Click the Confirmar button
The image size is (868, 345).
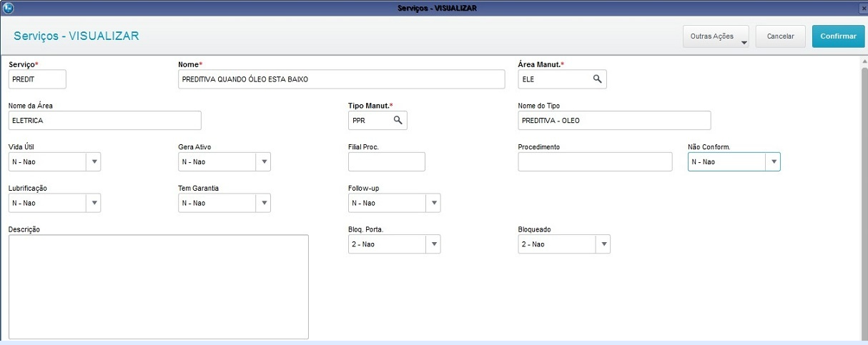pos(838,36)
